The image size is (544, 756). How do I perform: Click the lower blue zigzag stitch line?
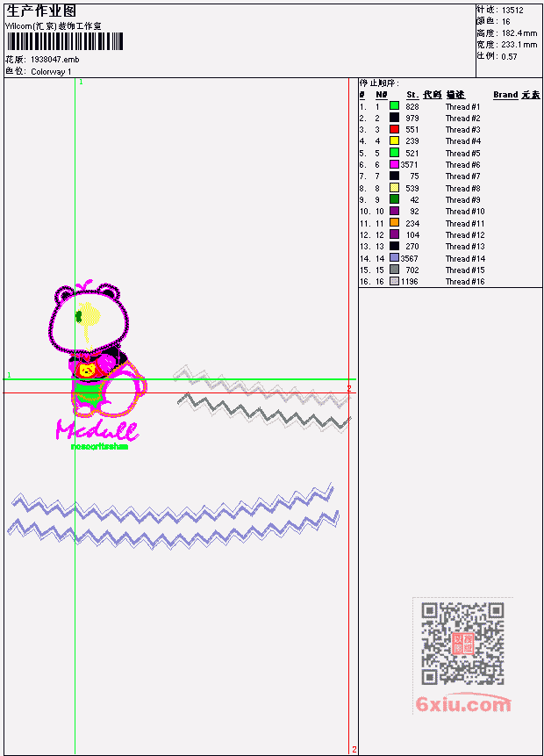pyautogui.click(x=174, y=530)
